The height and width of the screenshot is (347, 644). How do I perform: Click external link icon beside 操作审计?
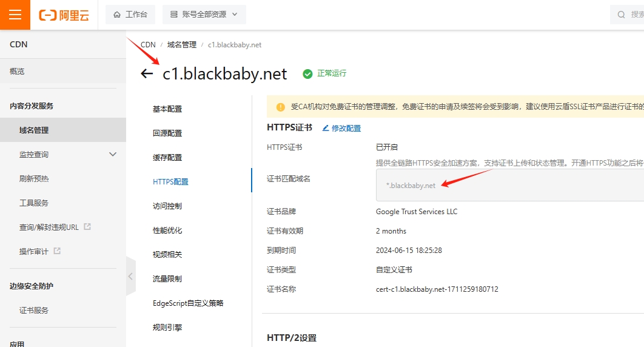pos(57,251)
